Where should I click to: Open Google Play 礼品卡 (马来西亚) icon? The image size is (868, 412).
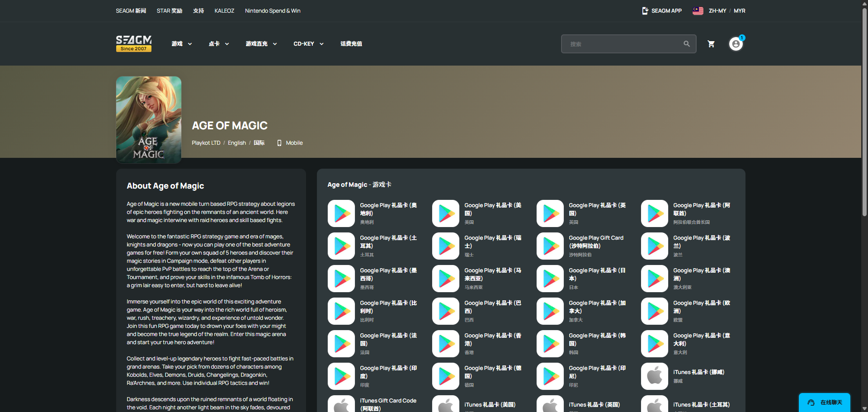coord(446,279)
